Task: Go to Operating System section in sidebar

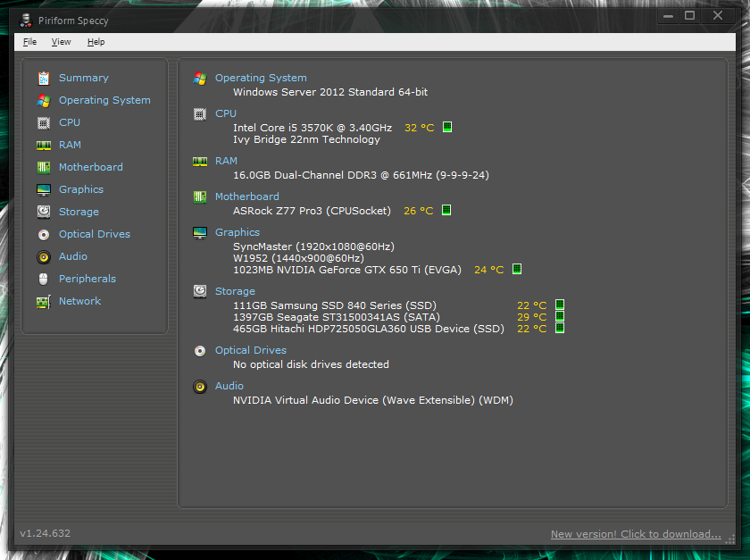Action: point(104,101)
